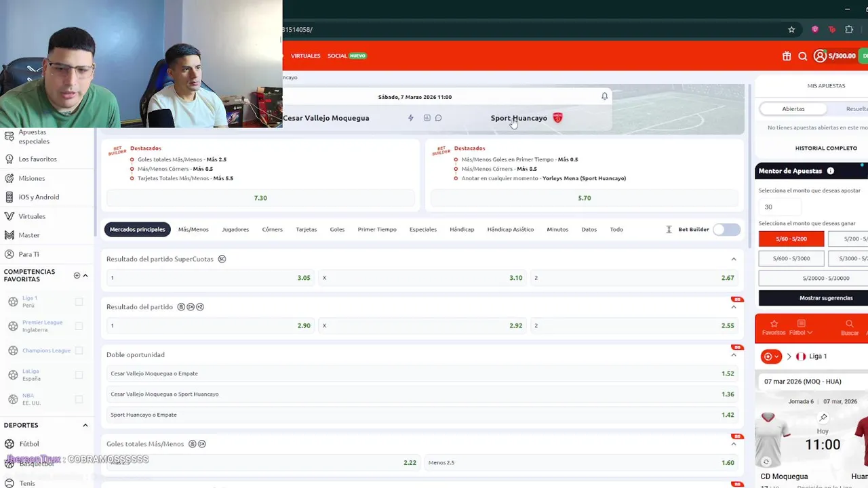Switch to the Primer Tiempo tab
This screenshot has width=868, height=488.
(x=377, y=230)
